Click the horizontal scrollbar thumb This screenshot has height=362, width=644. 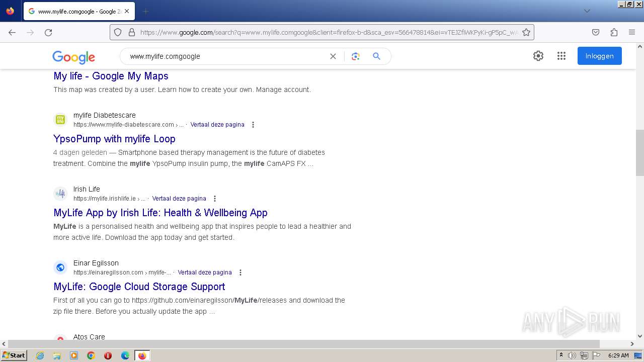tap(304, 344)
